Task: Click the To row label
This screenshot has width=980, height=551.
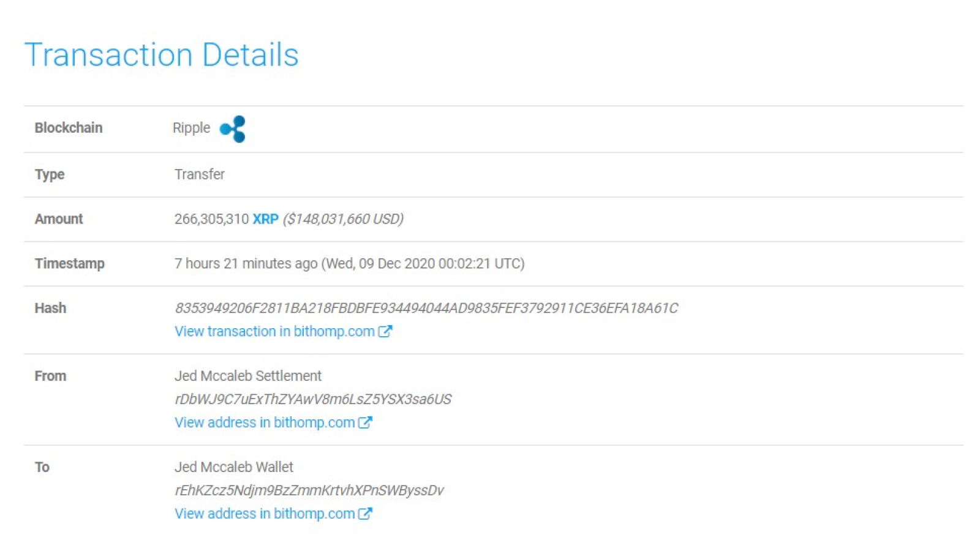Action: [x=42, y=467]
